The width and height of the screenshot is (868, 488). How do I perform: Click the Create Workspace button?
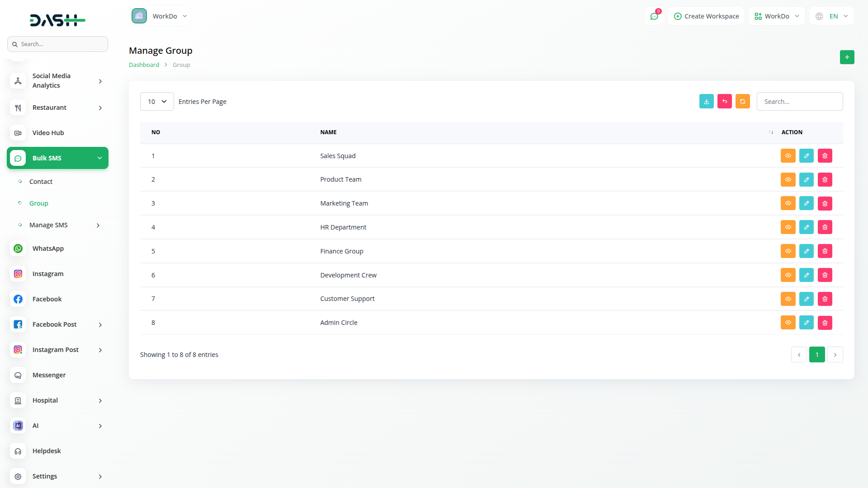tap(706, 16)
